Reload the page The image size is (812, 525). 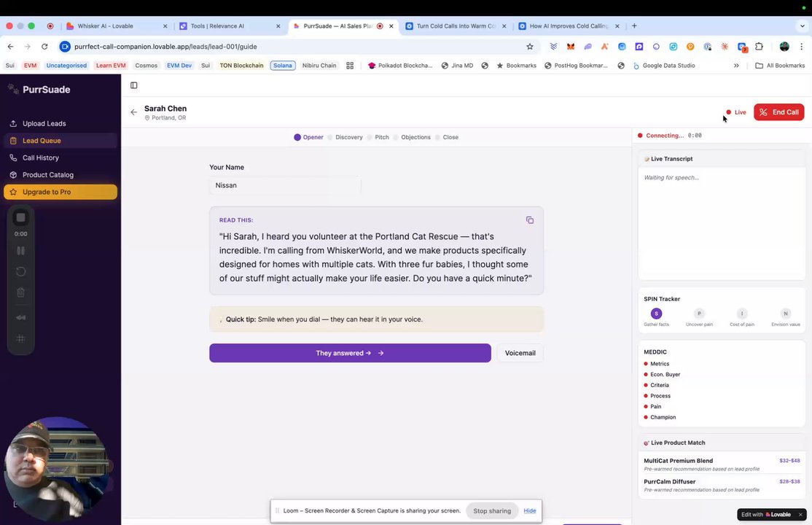pyautogui.click(x=44, y=47)
